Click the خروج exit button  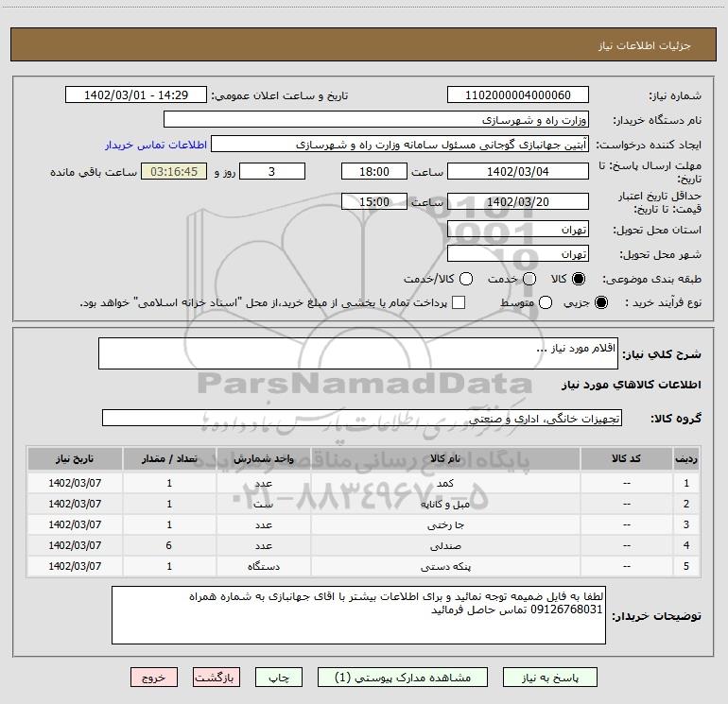click(x=154, y=678)
